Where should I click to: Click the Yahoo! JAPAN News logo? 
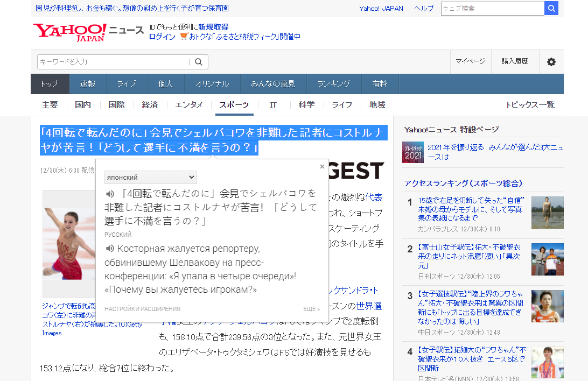[x=88, y=31]
